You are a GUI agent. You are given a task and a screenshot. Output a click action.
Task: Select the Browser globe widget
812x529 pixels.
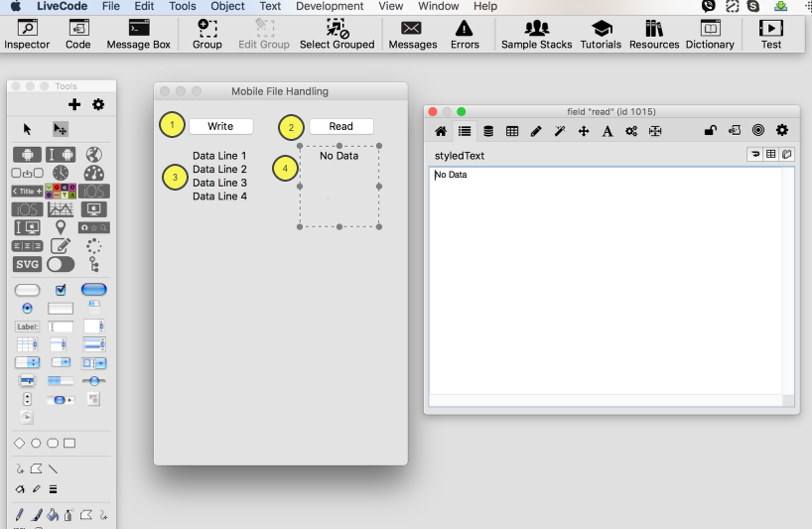[93, 154]
